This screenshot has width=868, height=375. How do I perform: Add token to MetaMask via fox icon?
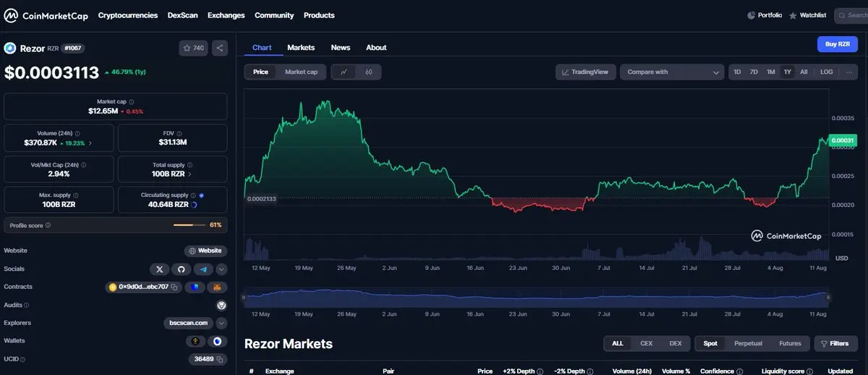pyautogui.click(x=217, y=287)
